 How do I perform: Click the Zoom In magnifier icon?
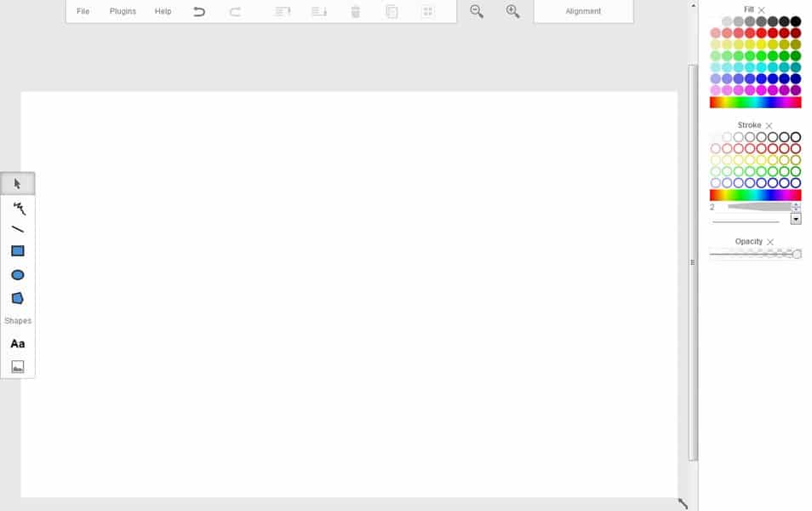click(x=512, y=12)
